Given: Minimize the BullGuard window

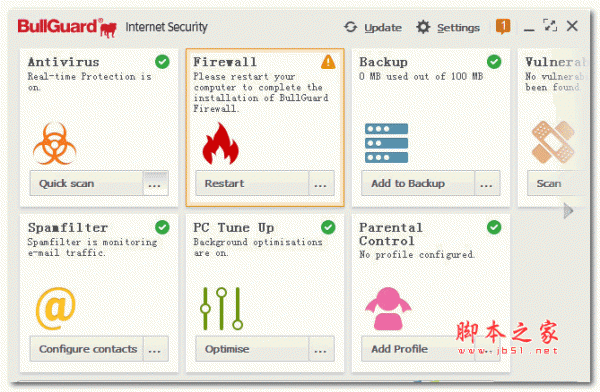Looking at the screenshot, I should (x=529, y=29).
